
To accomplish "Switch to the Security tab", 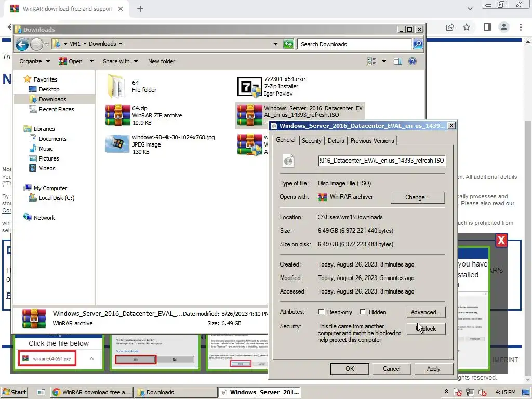I will [312, 141].
